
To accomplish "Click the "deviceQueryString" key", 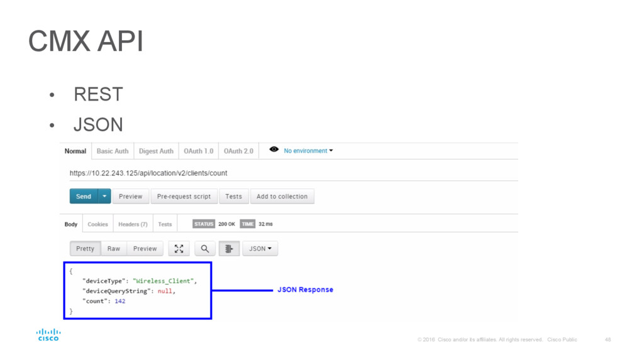I will (x=118, y=291).
